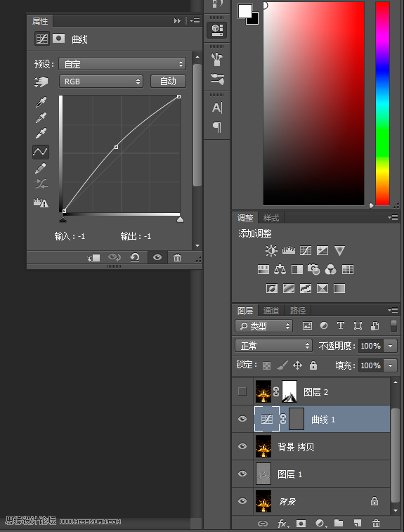The image size is (404, 532).
Task: Open the 正常 blend mode dropdown
Action: tap(273, 346)
